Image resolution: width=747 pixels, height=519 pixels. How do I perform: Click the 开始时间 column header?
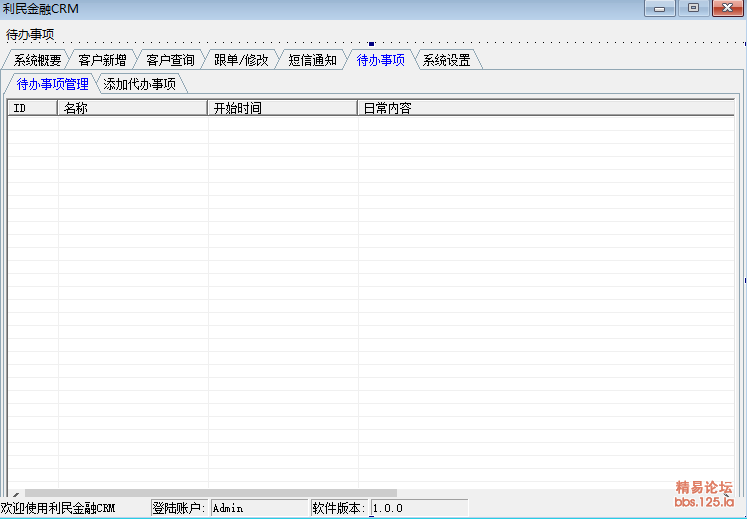(x=283, y=108)
